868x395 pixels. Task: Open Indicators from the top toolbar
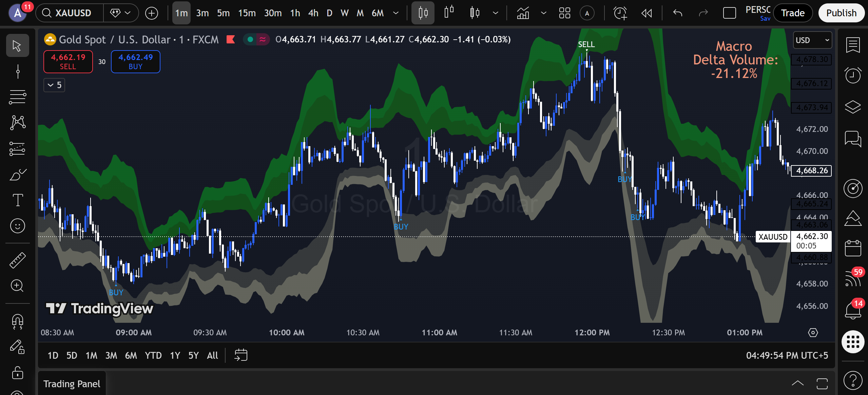point(523,13)
